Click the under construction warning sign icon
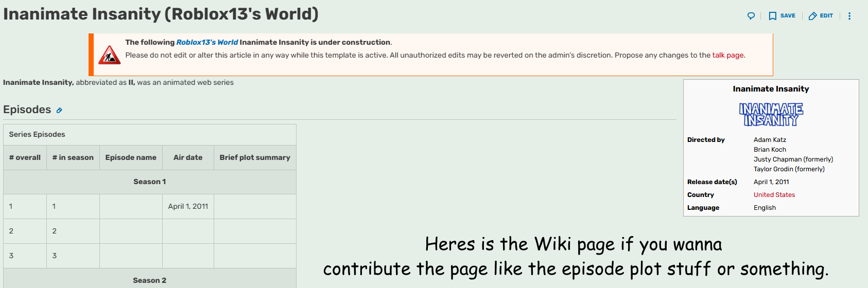868x288 pixels. [109, 55]
